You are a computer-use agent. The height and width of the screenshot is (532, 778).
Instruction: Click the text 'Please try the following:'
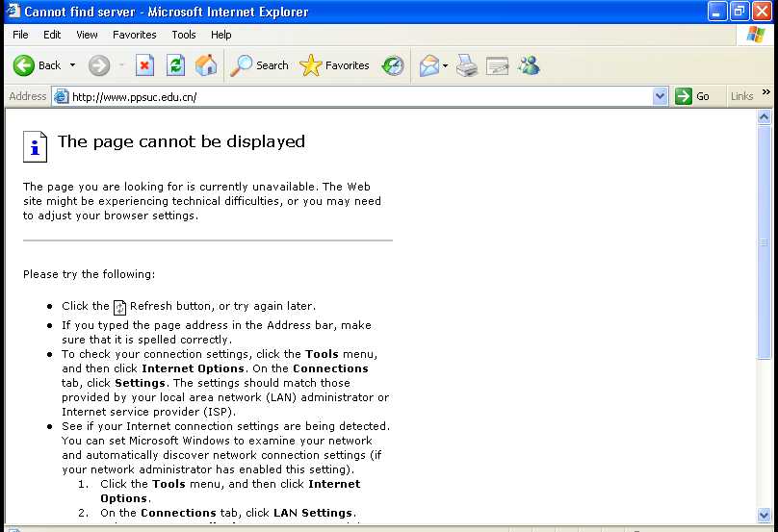coord(90,274)
